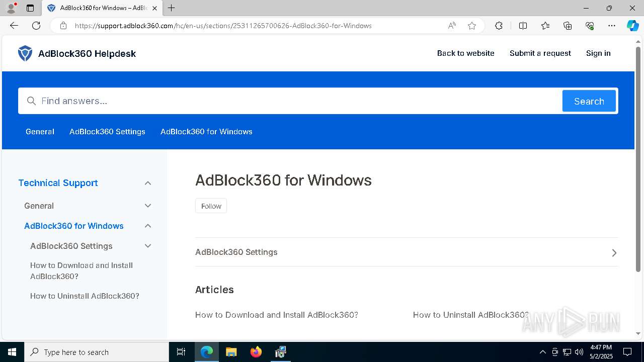Viewport: 644px width, 362px height.
Task: Click the magnifier icon in search box
Action: 31,101
